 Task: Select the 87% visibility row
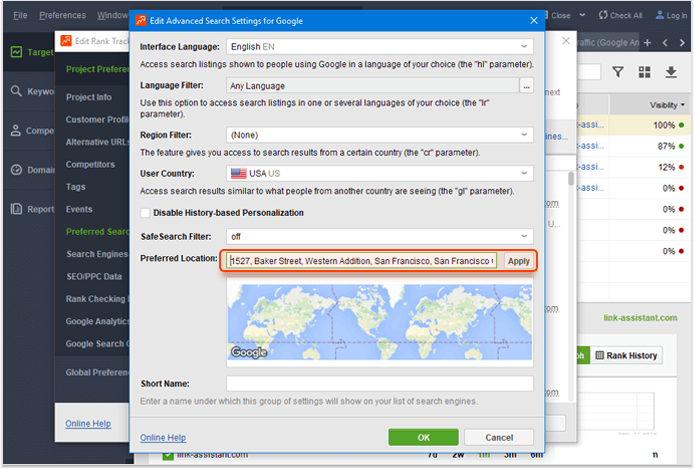coord(634,146)
